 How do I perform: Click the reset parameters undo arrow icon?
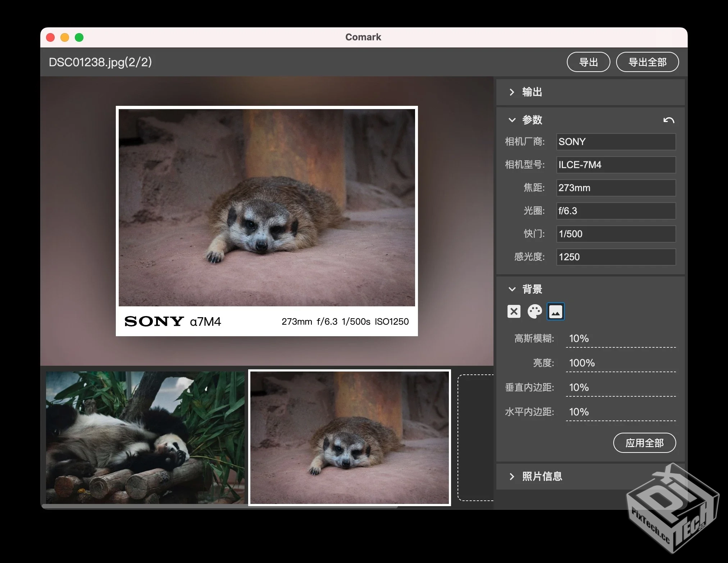pyautogui.click(x=668, y=120)
